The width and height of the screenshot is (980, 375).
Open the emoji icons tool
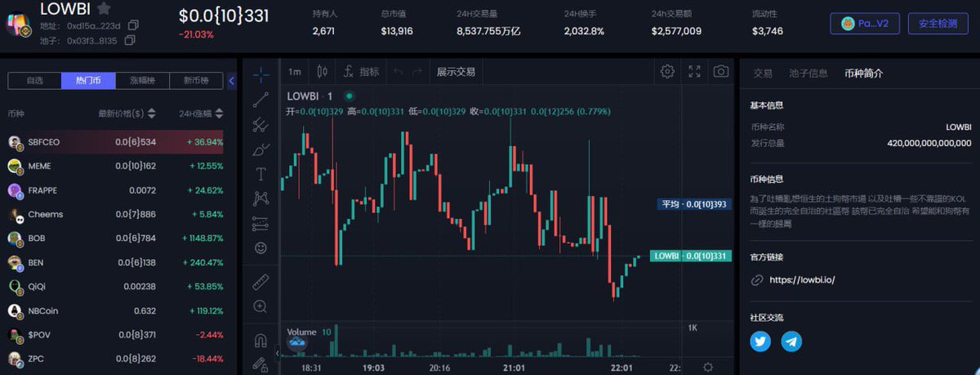tap(261, 247)
